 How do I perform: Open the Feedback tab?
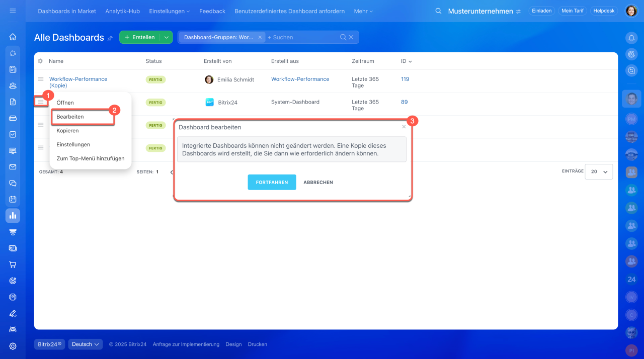point(212,11)
